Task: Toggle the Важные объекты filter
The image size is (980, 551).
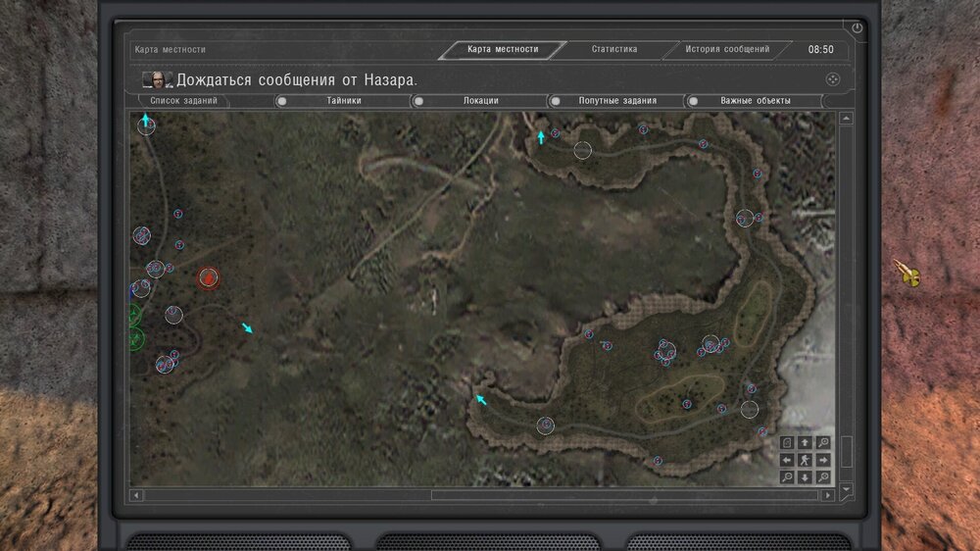Action: 755,101
